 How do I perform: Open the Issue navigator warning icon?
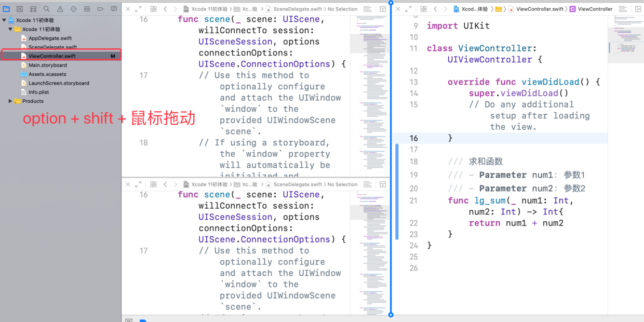[x=60, y=9]
